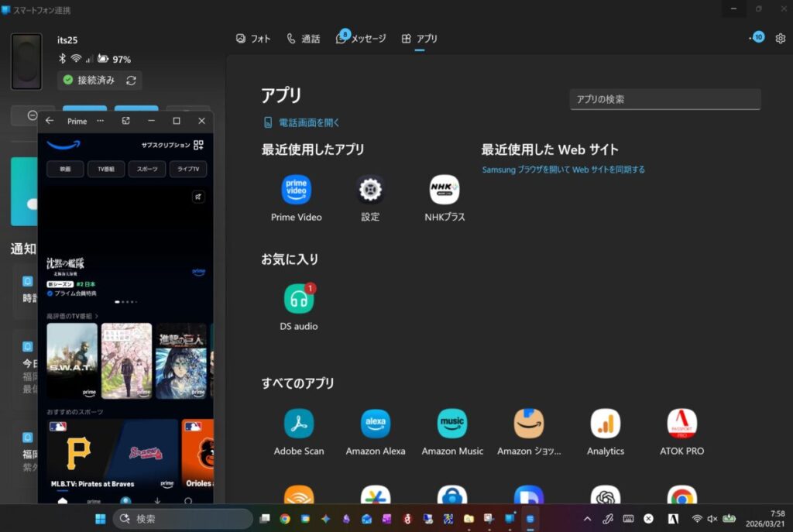Open the Analytics app icon
The height and width of the screenshot is (532, 793).
tap(606, 424)
